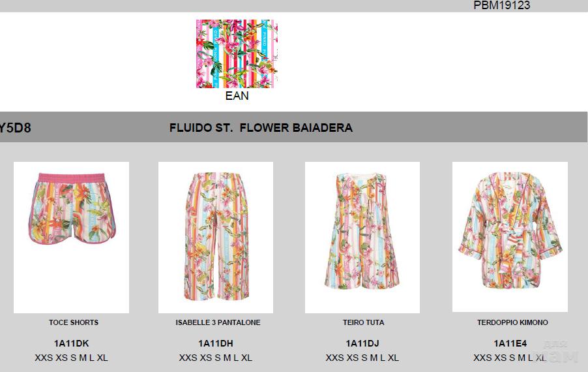Click the size list under Teiro Tuta
588x372 pixels.
[362, 358]
